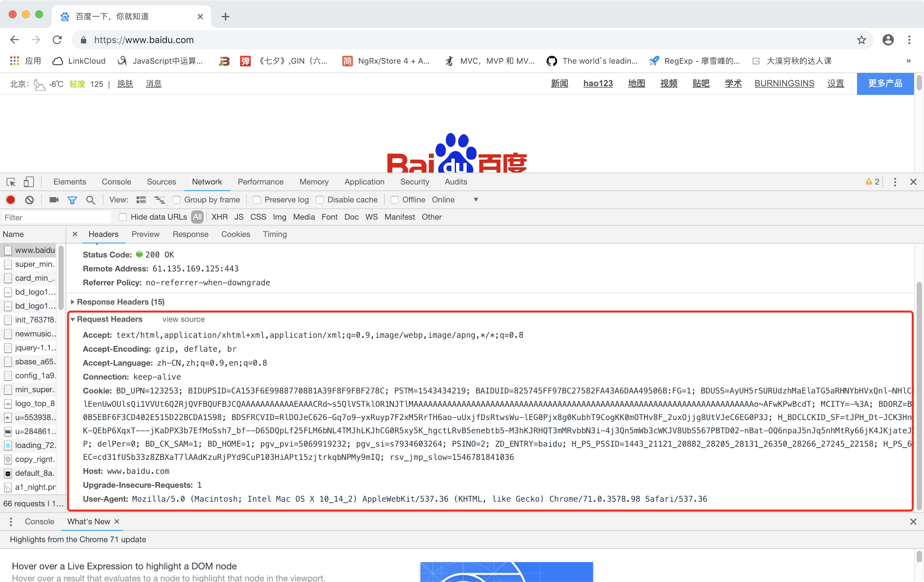Open the network search magnifier
Viewport: 924px width, 582px height.
tap(91, 200)
